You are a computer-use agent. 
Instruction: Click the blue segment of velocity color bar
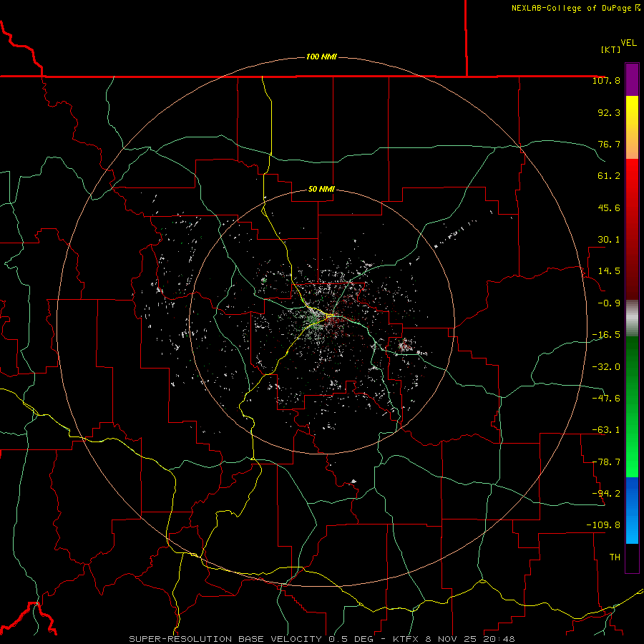(632, 510)
